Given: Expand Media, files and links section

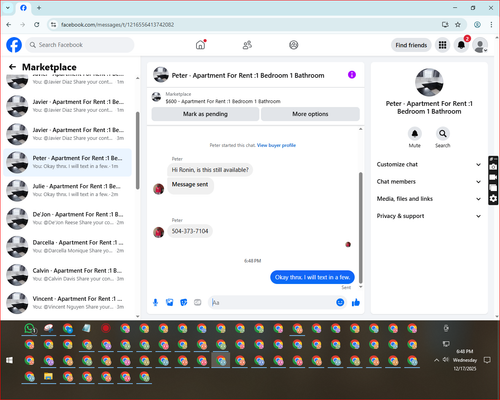Looking at the screenshot, I should coord(429,199).
